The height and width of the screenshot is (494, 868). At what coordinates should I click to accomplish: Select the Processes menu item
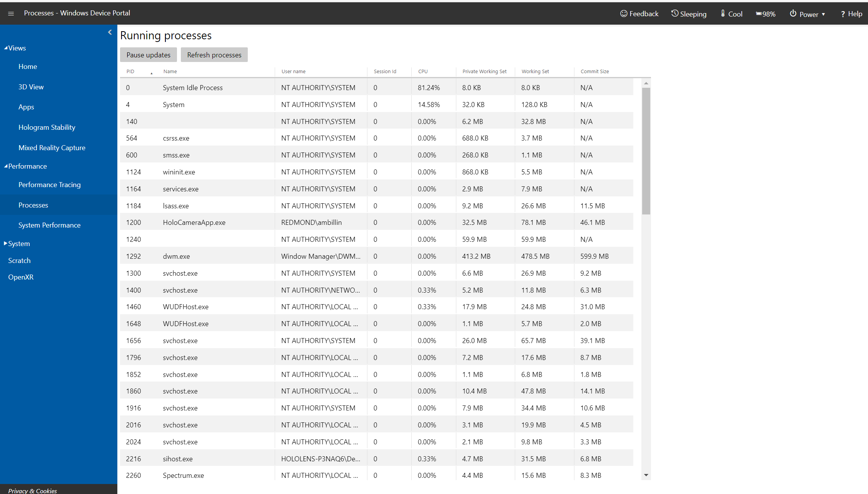33,204
